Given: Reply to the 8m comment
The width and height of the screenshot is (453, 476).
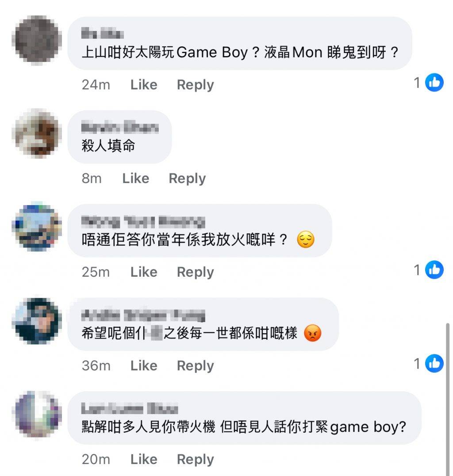Looking at the screenshot, I should pos(187,179).
